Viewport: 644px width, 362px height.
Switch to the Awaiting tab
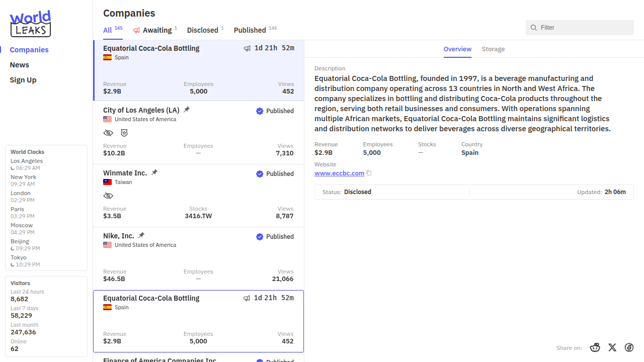tap(155, 30)
